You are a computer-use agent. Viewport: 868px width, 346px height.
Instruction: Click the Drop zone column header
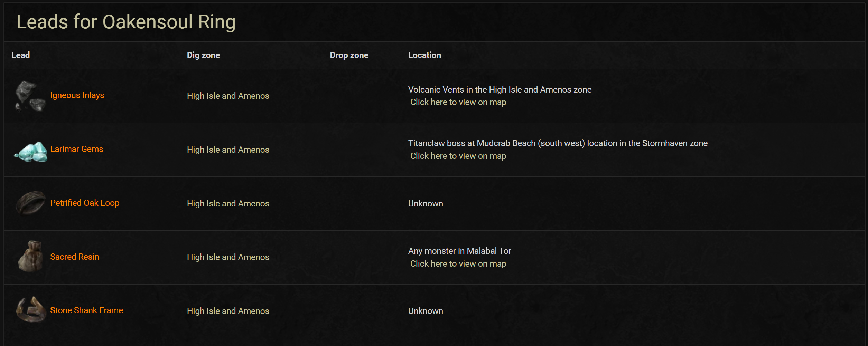coord(349,55)
